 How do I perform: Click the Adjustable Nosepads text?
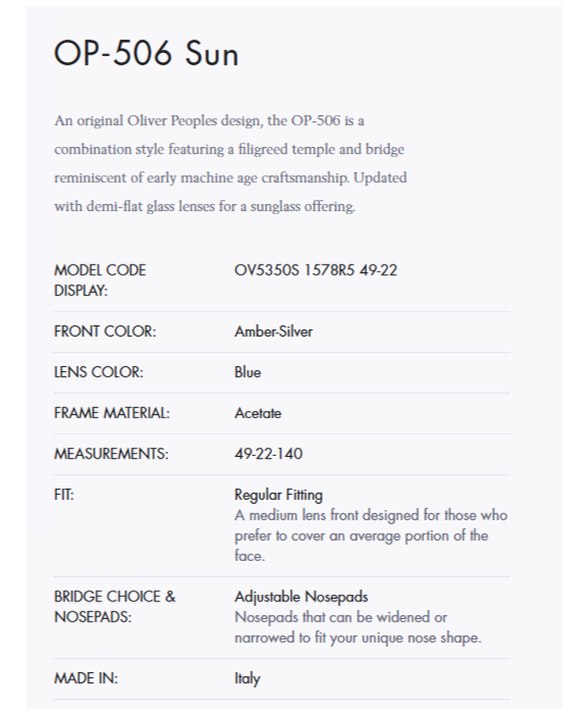[x=301, y=597]
